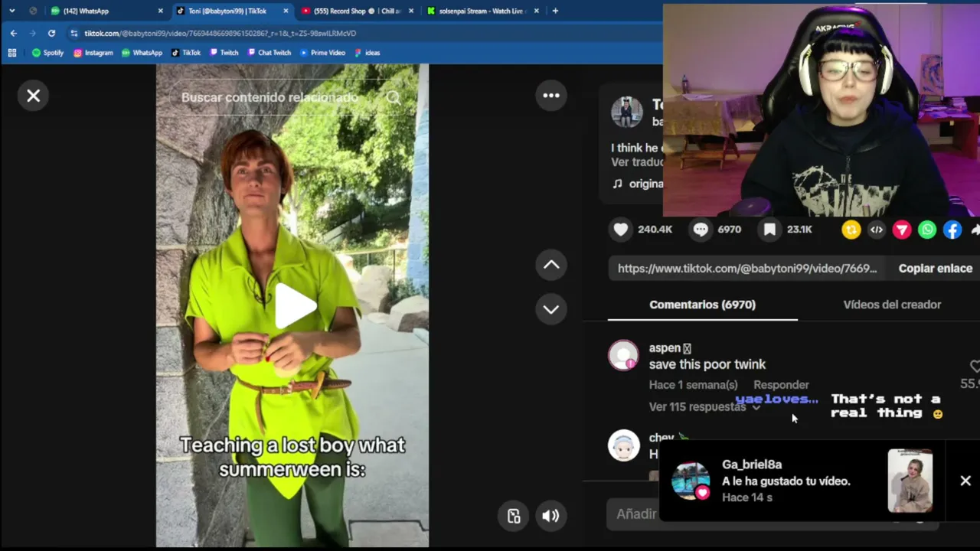
Task: Click the video link URL text
Action: [x=747, y=269]
